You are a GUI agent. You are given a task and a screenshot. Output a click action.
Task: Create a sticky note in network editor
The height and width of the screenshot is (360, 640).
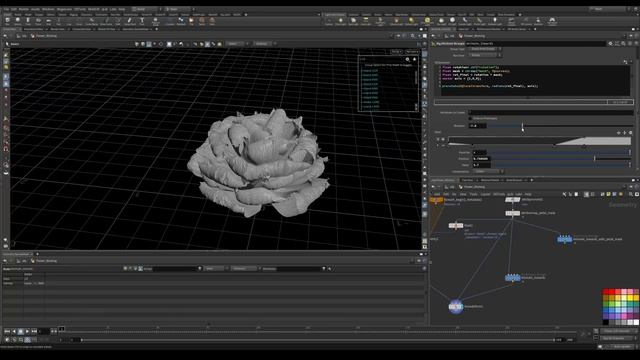[609, 194]
